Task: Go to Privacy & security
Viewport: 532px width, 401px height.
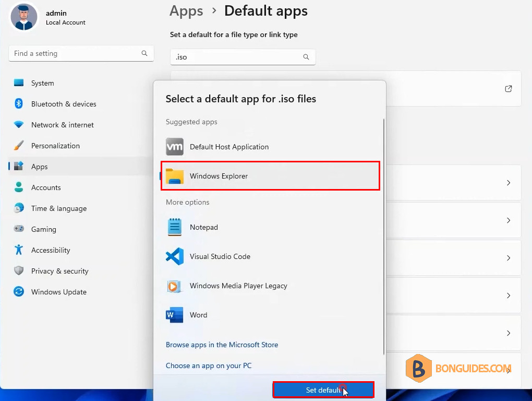Action: pos(59,271)
